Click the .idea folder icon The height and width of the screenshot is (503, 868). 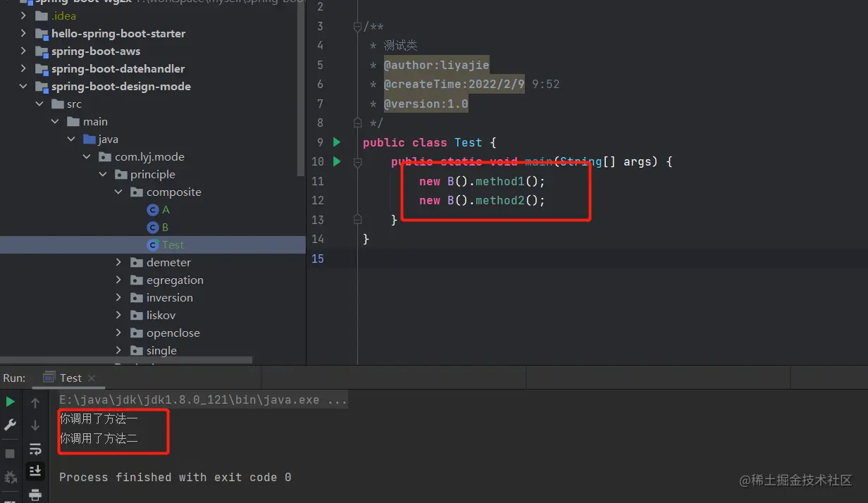(x=42, y=15)
